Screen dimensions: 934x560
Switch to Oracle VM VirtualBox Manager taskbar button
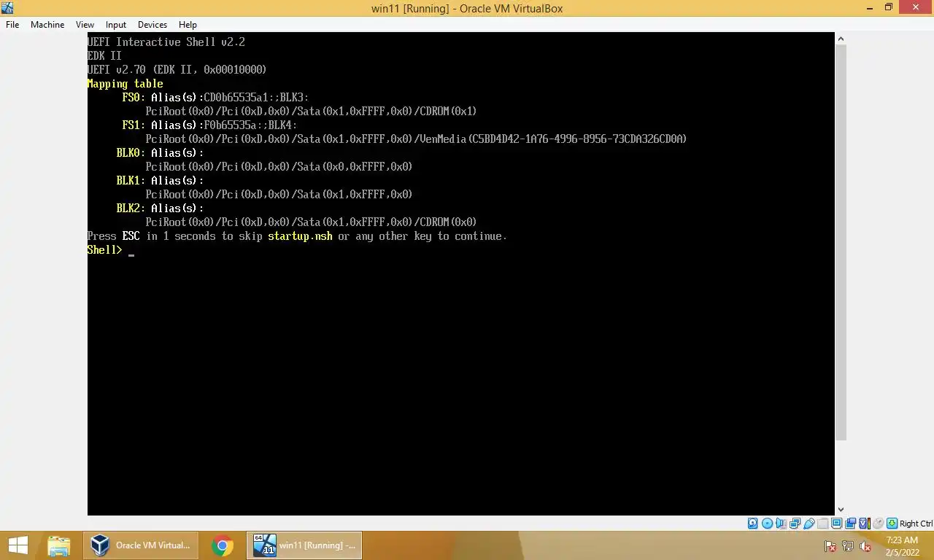click(x=140, y=545)
